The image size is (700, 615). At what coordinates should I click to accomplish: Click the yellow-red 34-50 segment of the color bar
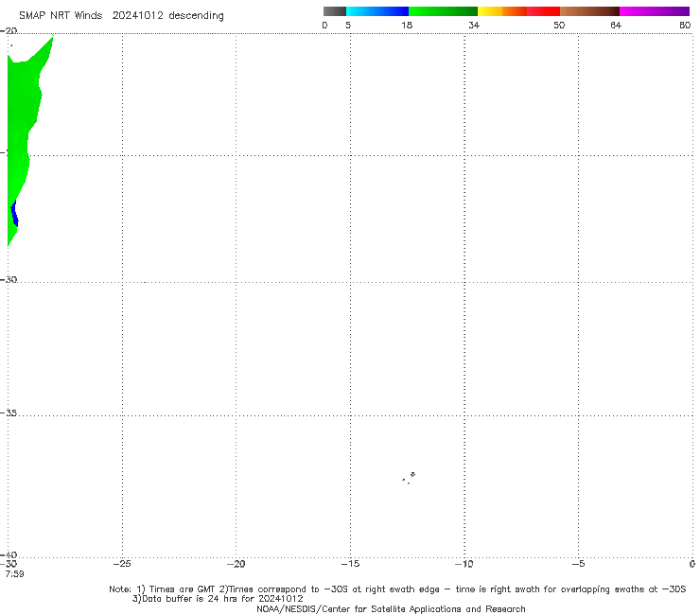(x=518, y=11)
